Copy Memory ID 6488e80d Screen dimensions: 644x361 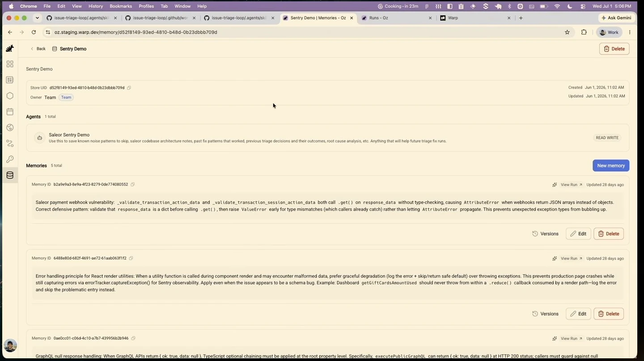(x=131, y=258)
